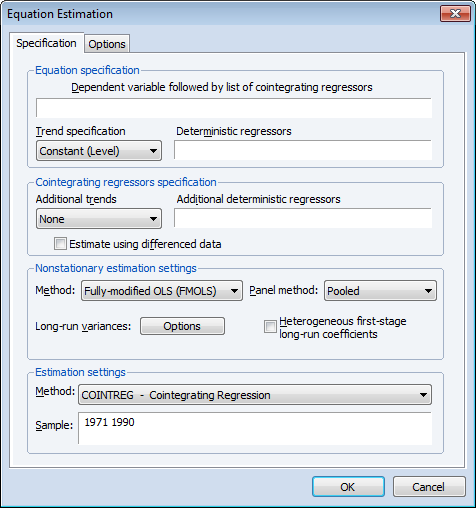Click the arrow on the Panel method combo
This screenshot has width=476, height=508.
click(x=428, y=291)
